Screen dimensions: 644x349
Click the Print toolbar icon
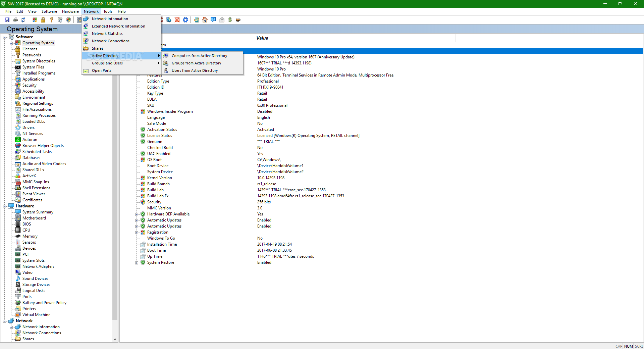coord(15,20)
